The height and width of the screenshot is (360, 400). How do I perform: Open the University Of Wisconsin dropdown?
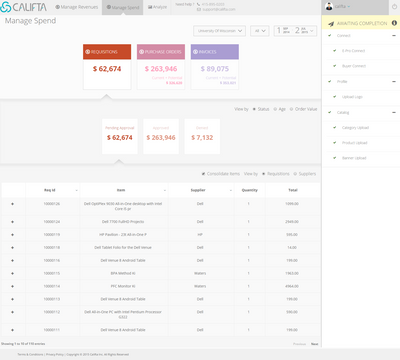click(x=220, y=31)
